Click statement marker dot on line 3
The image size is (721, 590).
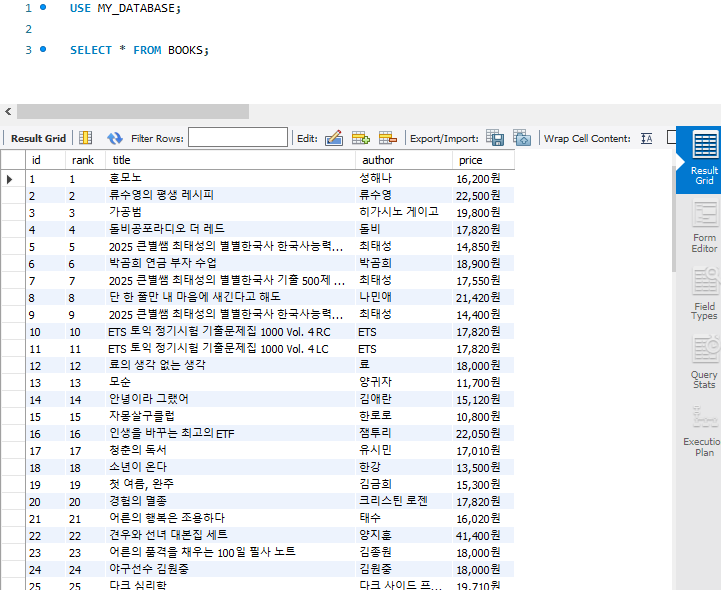pyautogui.click(x=43, y=49)
